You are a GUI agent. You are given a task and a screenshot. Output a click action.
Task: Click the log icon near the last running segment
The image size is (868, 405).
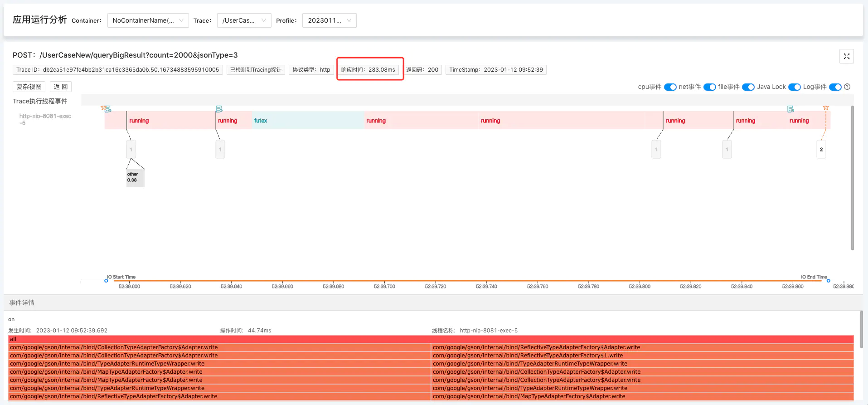790,109
